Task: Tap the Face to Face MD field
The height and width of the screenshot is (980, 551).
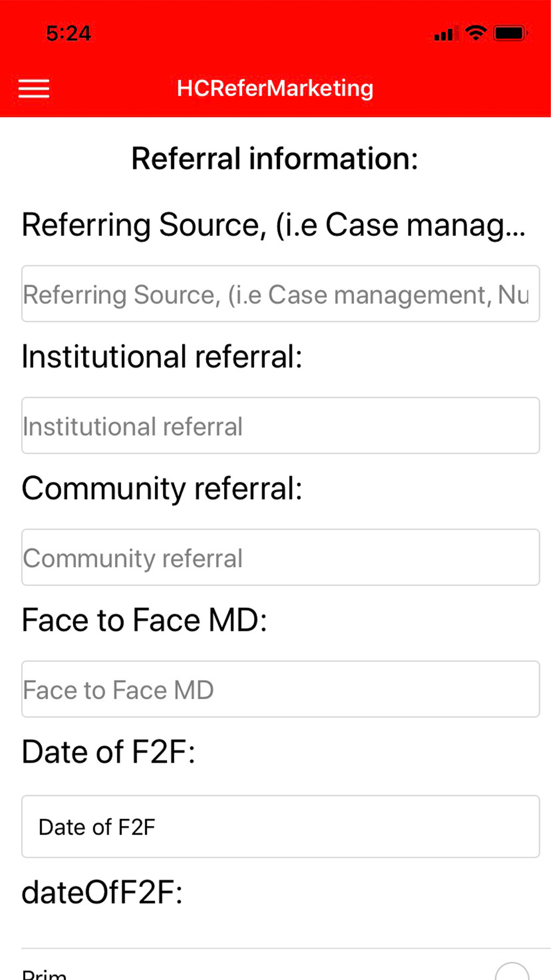Action: tap(280, 689)
